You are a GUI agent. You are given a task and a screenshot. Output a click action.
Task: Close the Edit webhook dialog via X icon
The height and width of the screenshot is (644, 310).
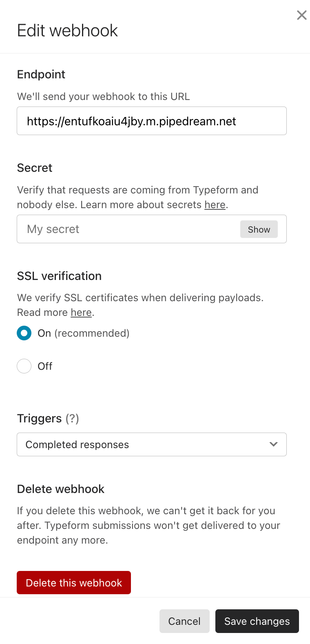(301, 15)
